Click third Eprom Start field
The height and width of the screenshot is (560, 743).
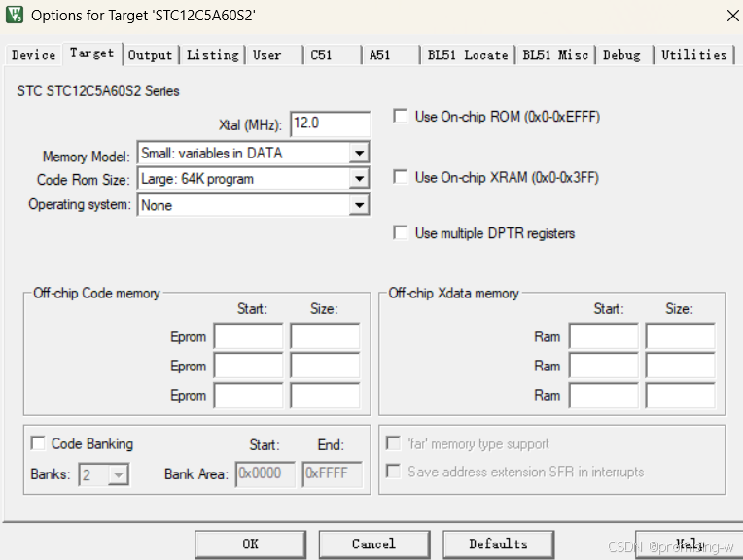click(248, 395)
